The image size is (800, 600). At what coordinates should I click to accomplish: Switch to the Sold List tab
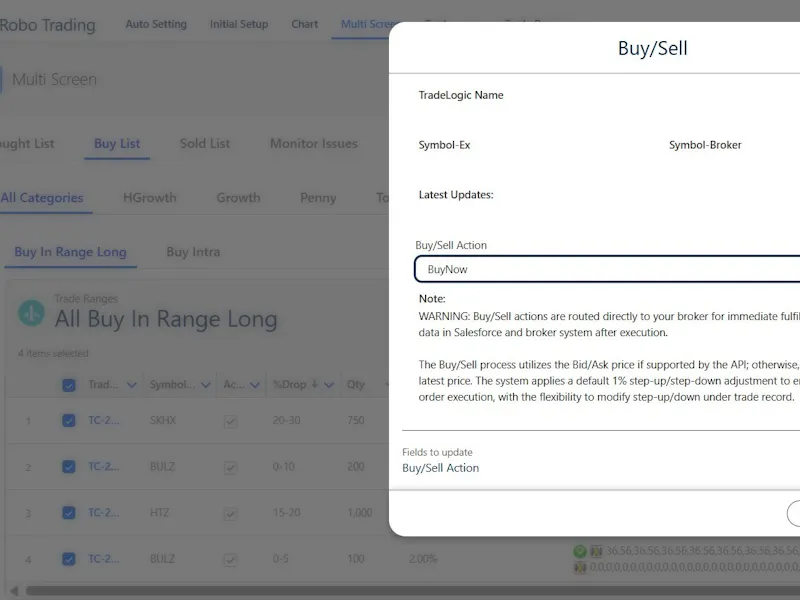205,143
